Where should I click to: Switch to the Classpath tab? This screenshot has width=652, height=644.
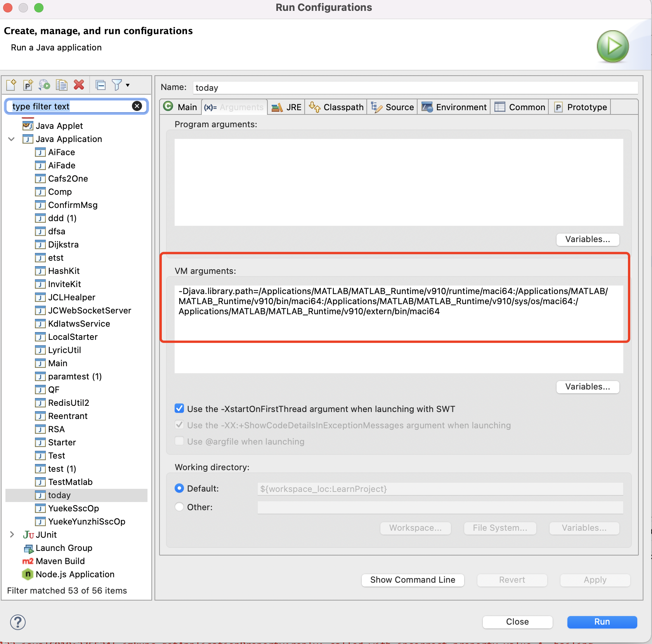click(x=336, y=107)
